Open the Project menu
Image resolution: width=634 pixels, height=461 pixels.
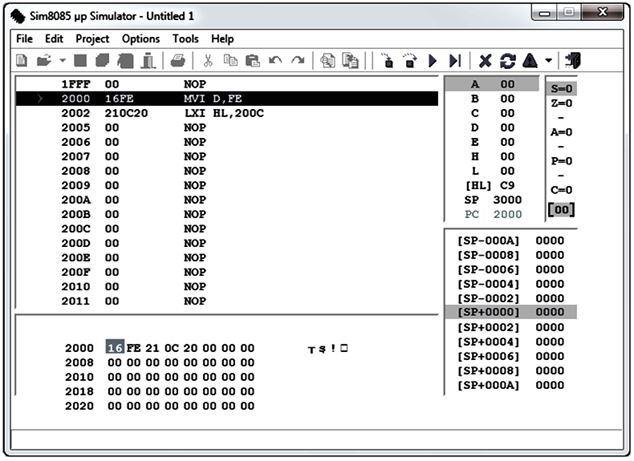pos(92,39)
